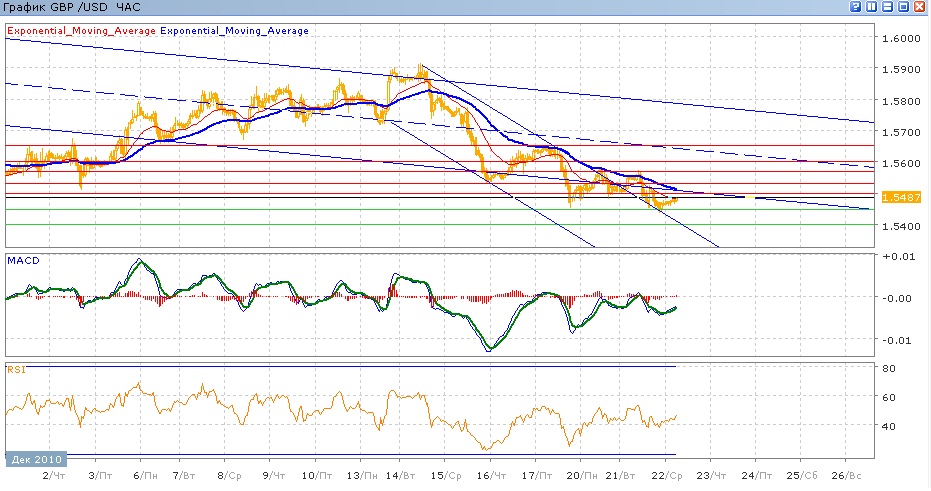Viewport: 931px width, 491px height.
Task: Click the 1.5700 price axis label
Action: click(x=901, y=132)
